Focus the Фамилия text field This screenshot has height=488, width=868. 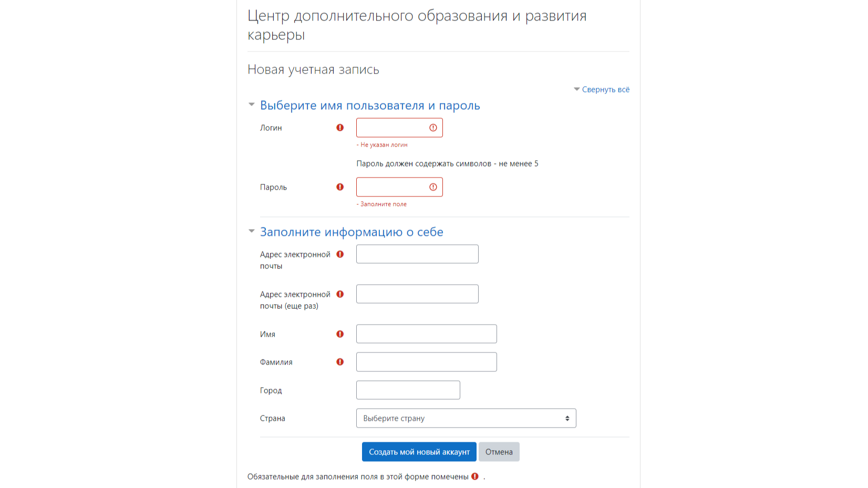[x=427, y=362]
